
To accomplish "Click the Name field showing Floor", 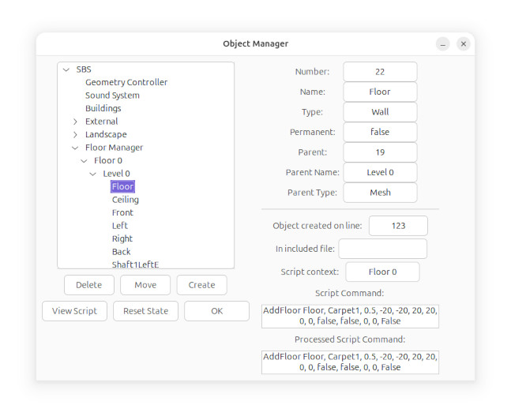I will 380,92.
